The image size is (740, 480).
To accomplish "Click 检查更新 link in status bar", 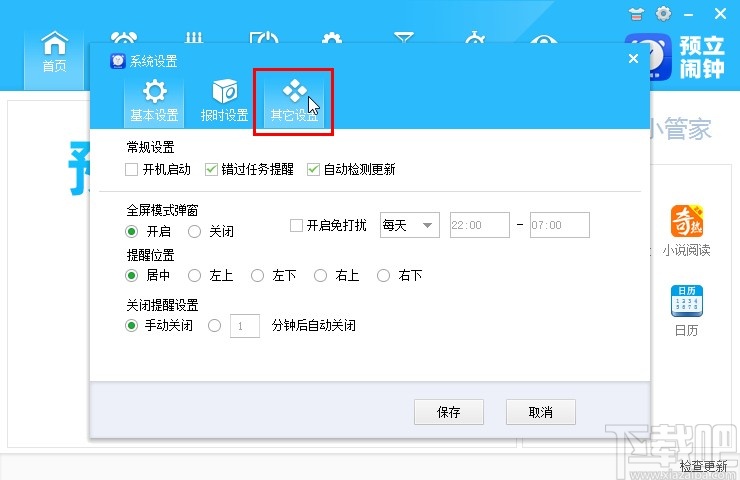I will pyautogui.click(x=703, y=466).
